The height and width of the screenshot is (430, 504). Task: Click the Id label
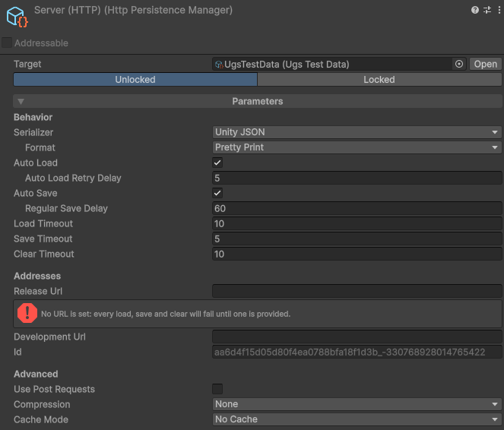[x=17, y=352]
